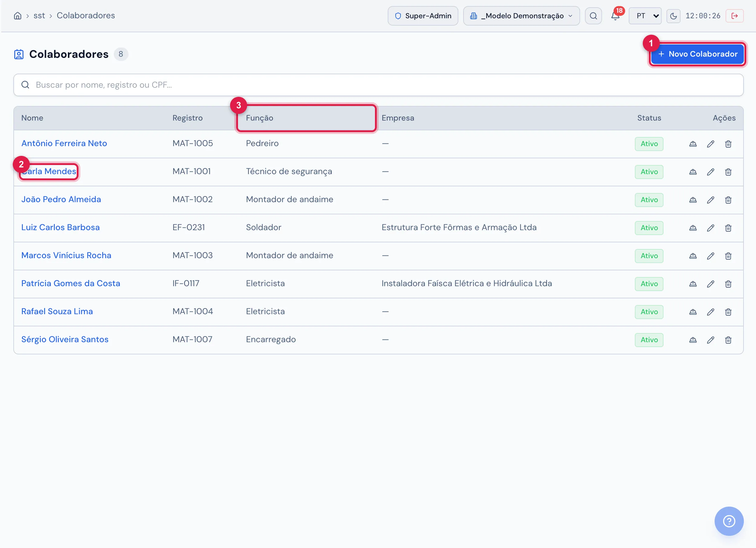Click the hard-hat icon for Marcos Vinícius Rocha
Screen dimensions: 756x548
coord(693,256)
